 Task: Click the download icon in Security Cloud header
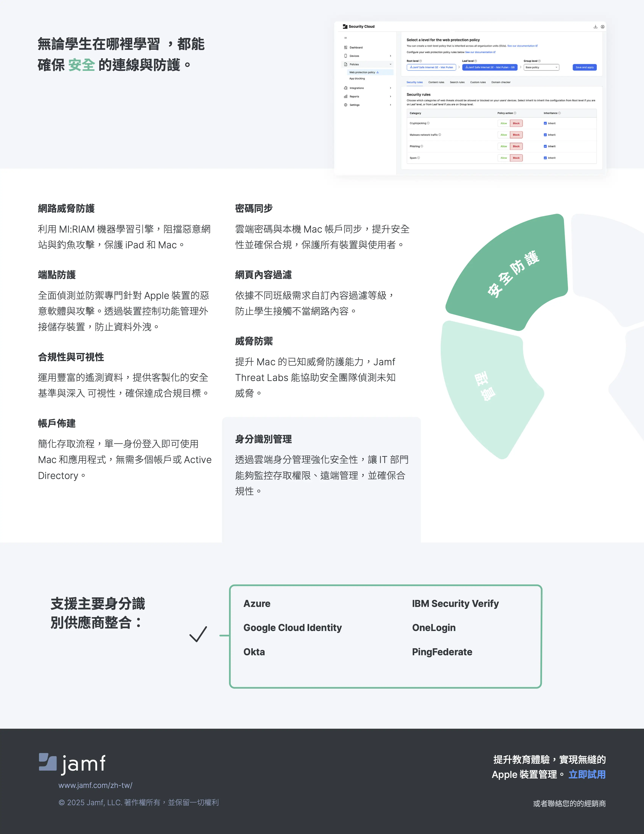click(x=595, y=27)
